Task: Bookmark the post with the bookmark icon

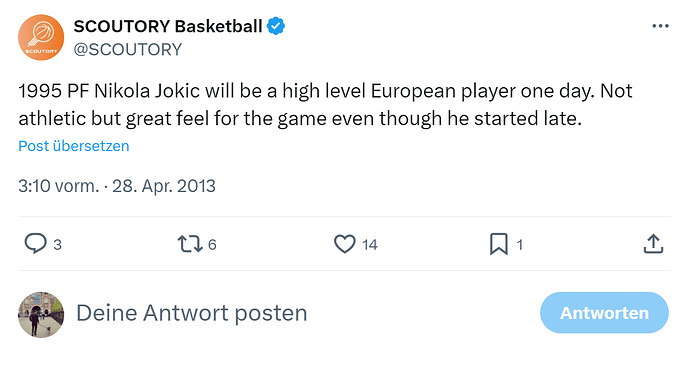Action: (x=499, y=244)
